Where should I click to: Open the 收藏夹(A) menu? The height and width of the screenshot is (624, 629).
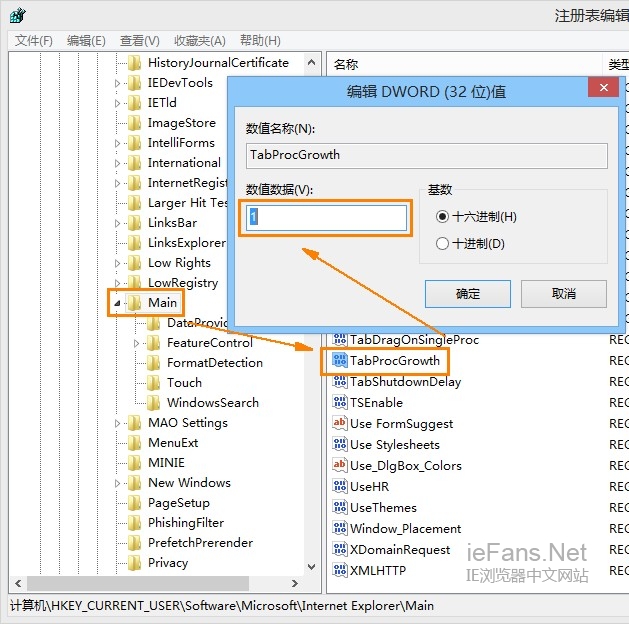pos(200,41)
